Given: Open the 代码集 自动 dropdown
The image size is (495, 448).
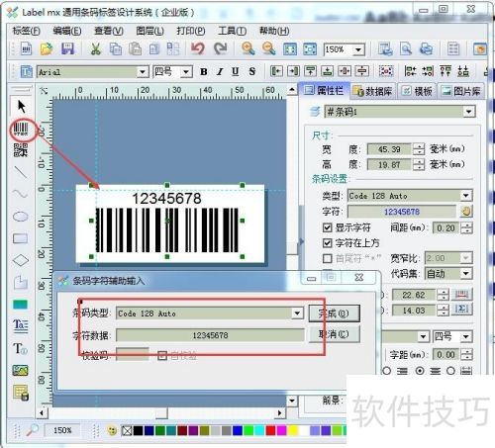Looking at the screenshot, I should (x=466, y=273).
